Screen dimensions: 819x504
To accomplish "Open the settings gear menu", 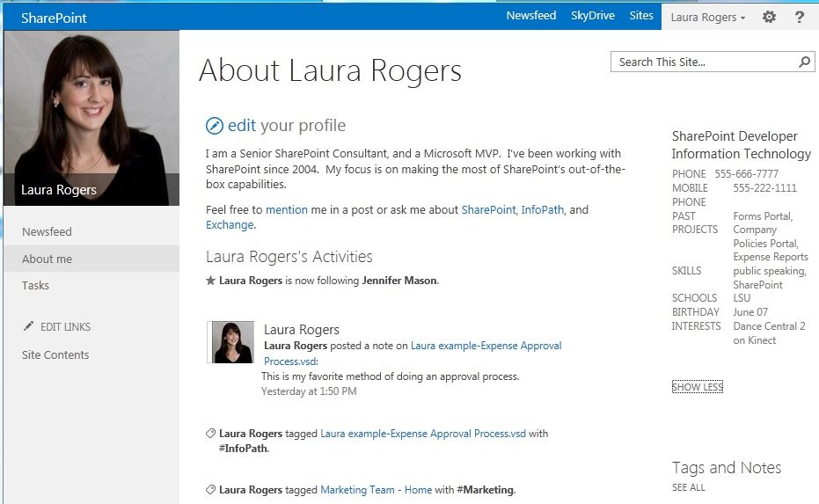I will [x=769, y=17].
